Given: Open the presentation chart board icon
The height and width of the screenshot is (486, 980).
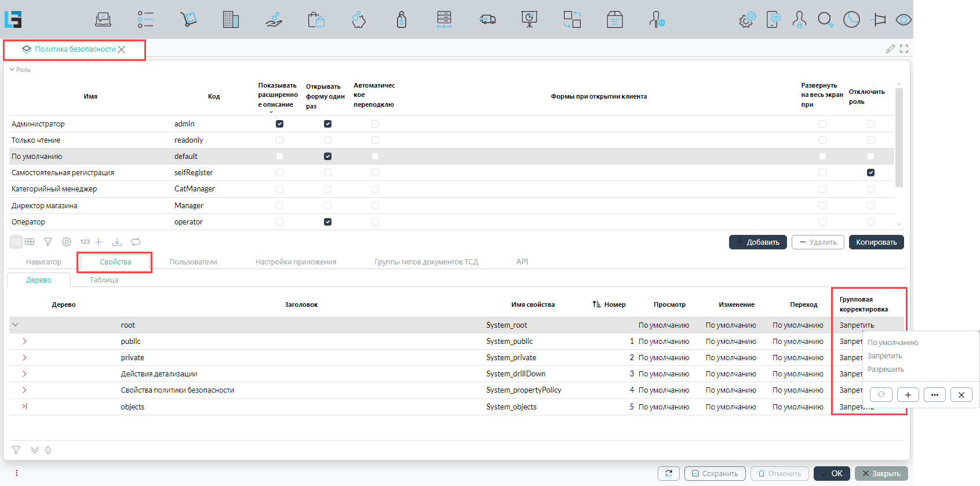Looking at the screenshot, I should click(529, 20).
